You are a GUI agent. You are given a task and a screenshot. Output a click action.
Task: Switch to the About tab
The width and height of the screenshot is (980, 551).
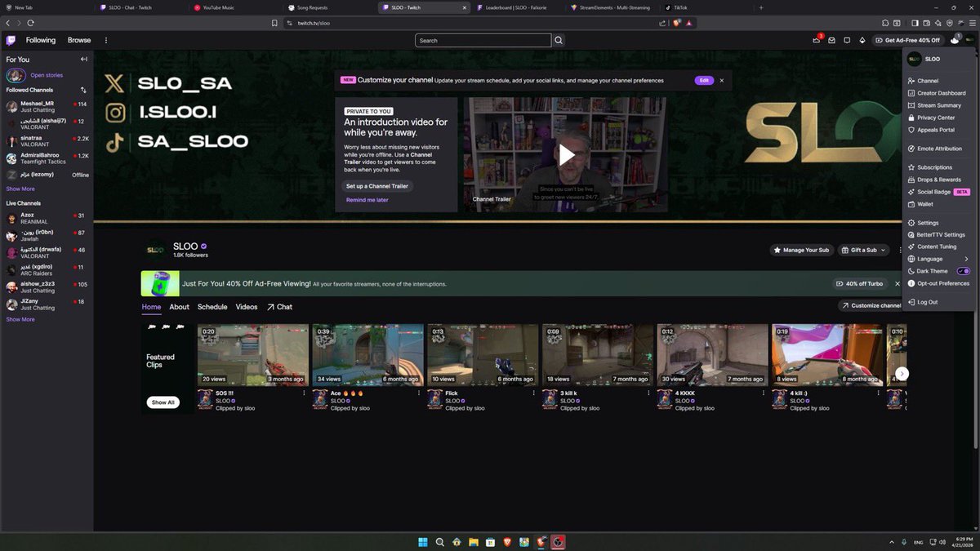click(x=179, y=307)
